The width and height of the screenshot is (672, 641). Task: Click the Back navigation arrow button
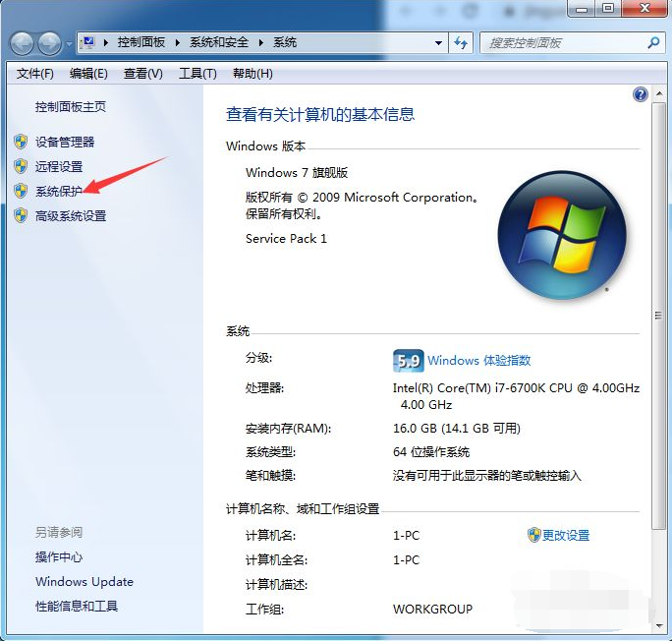coord(22,43)
